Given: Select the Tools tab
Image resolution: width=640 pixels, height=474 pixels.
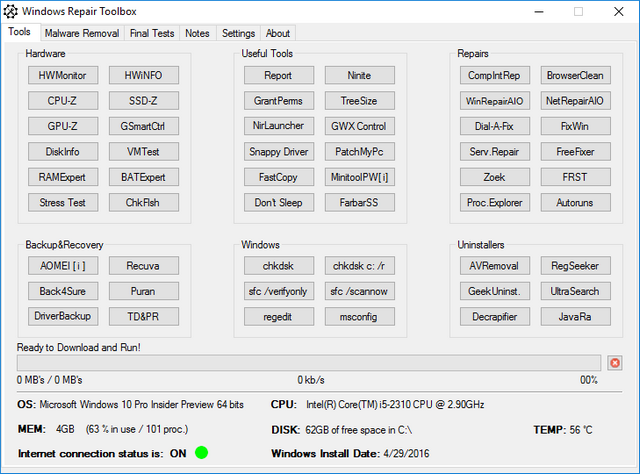Looking at the screenshot, I should point(20,32).
